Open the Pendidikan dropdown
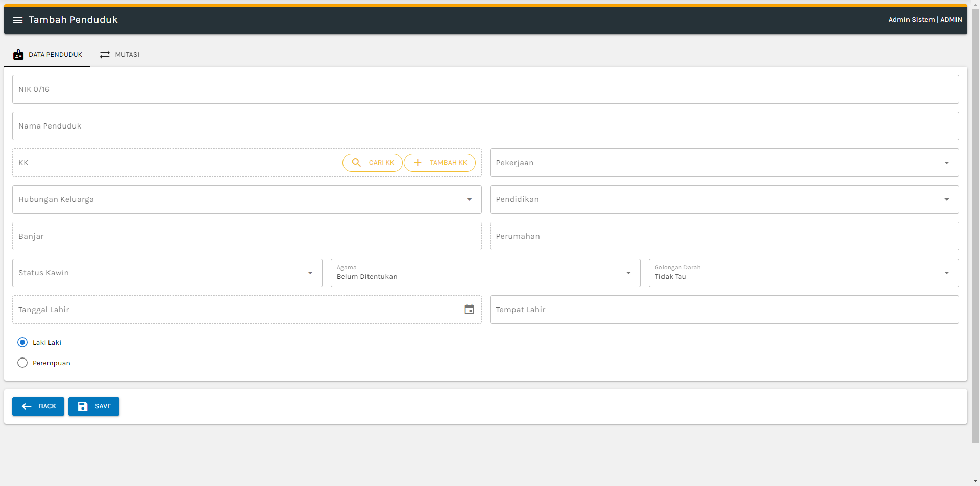980x486 pixels. click(946, 199)
